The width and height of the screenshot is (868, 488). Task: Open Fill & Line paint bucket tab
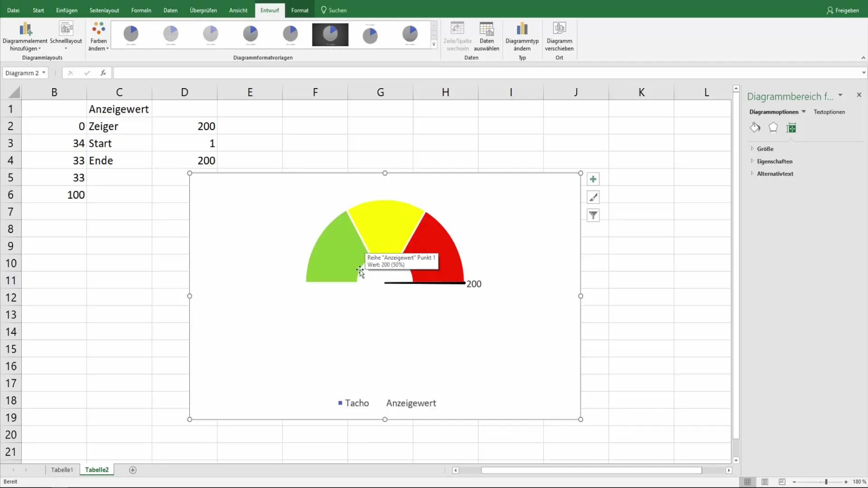point(755,128)
